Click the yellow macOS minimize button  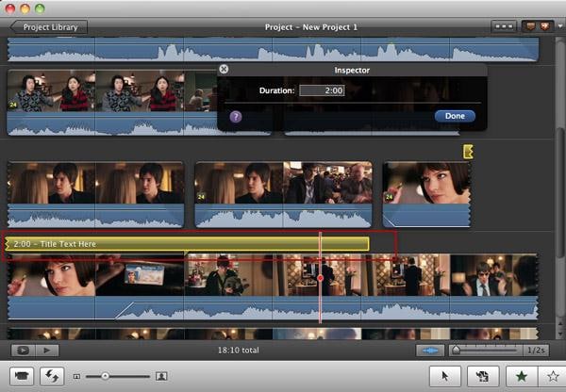25,8
